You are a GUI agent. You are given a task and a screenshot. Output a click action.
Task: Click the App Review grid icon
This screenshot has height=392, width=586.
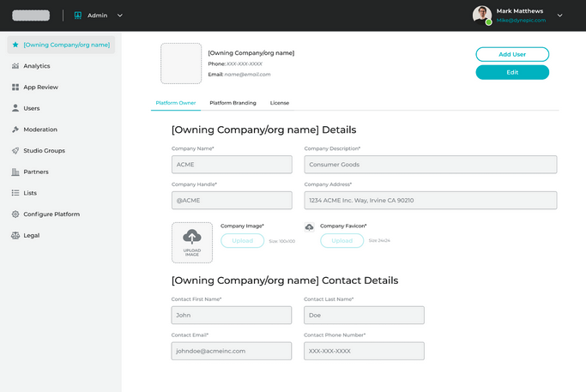pyautogui.click(x=15, y=87)
